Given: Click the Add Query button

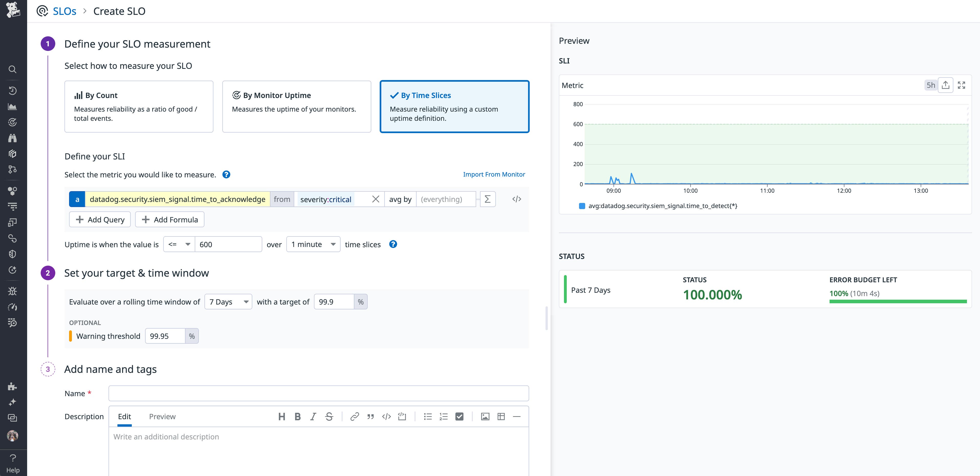Looking at the screenshot, I should coord(100,219).
